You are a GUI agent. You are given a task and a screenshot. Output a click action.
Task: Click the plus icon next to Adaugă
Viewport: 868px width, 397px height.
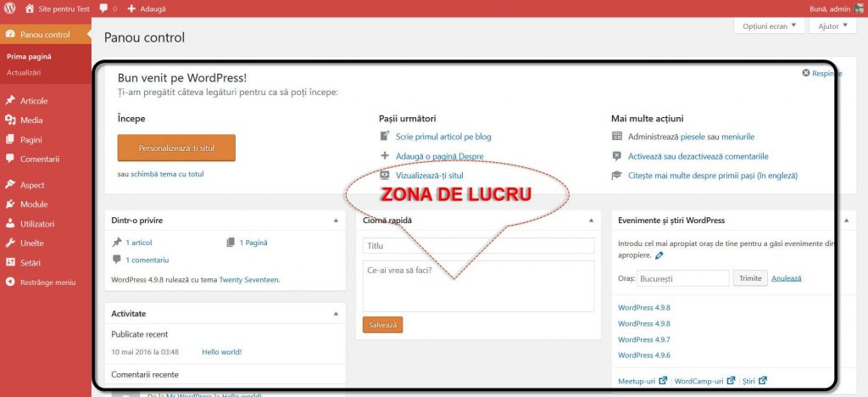131,8
